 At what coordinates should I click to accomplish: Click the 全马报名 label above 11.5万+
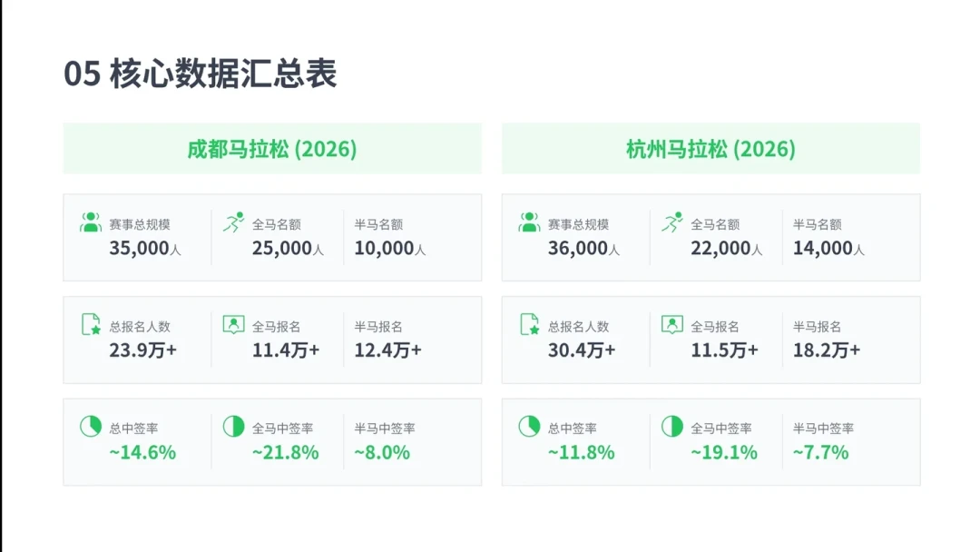(x=715, y=326)
